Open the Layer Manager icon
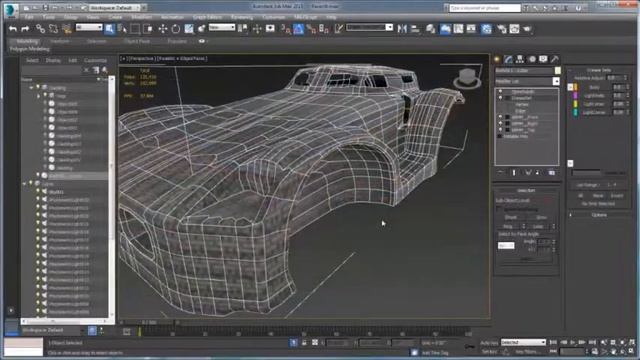Screen dimensions: 640x360 (430, 29)
